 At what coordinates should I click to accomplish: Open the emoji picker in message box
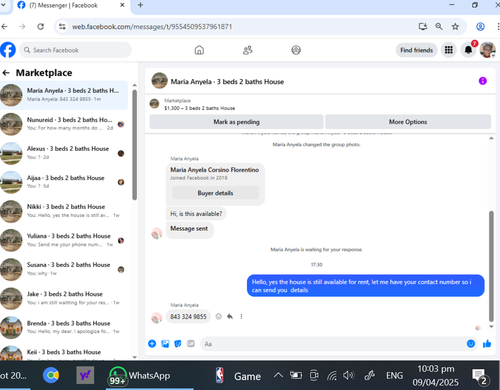pyautogui.click(x=471, y=344)
